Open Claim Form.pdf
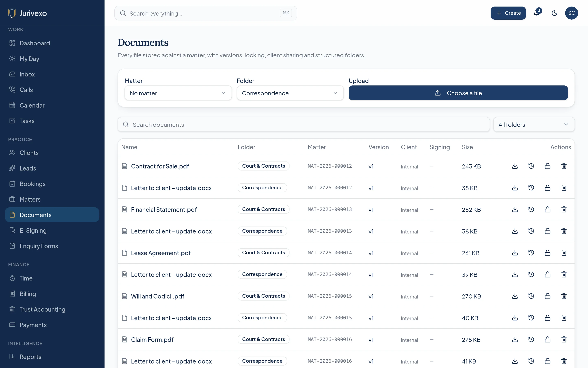 (152, 340)
